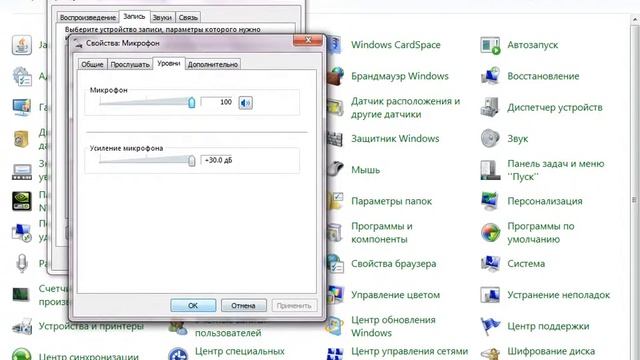
Task: Click the Свойства браузера globe icon
Action: 336,264
